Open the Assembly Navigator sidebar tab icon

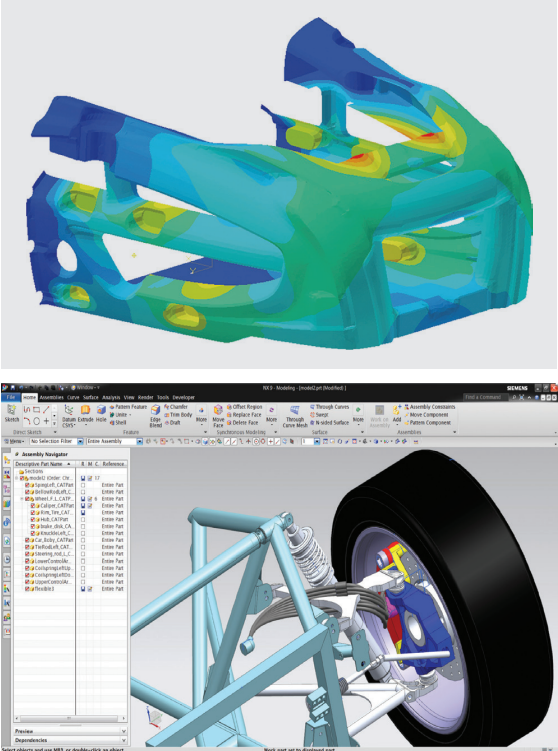pos(7,460)
